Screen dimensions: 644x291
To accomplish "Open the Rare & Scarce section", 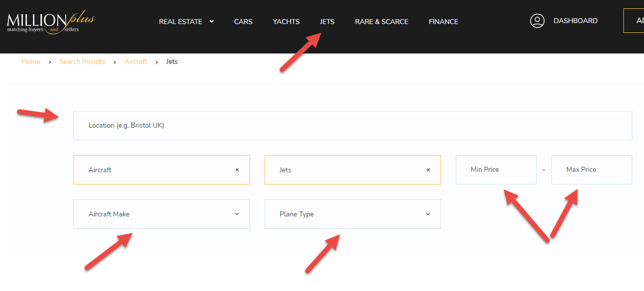I will [x=381, y=22].
